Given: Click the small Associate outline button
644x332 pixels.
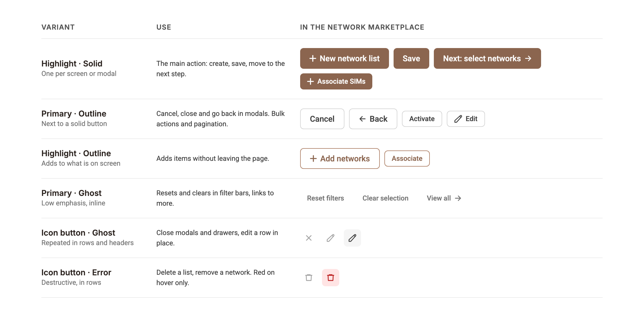Looking at the screenshot, I should pyautogui.click(x=407, y=159).
